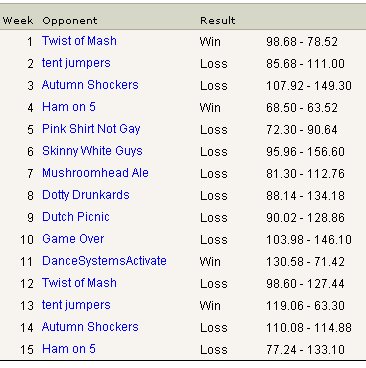Select the 98.68 - 78.52 score in week 1

tap(302, 42)
